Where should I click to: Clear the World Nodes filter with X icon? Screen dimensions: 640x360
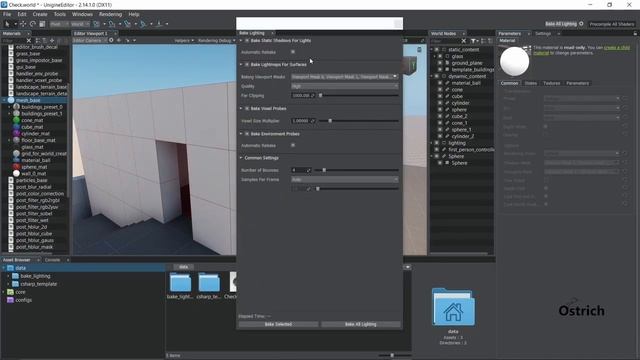464,41
